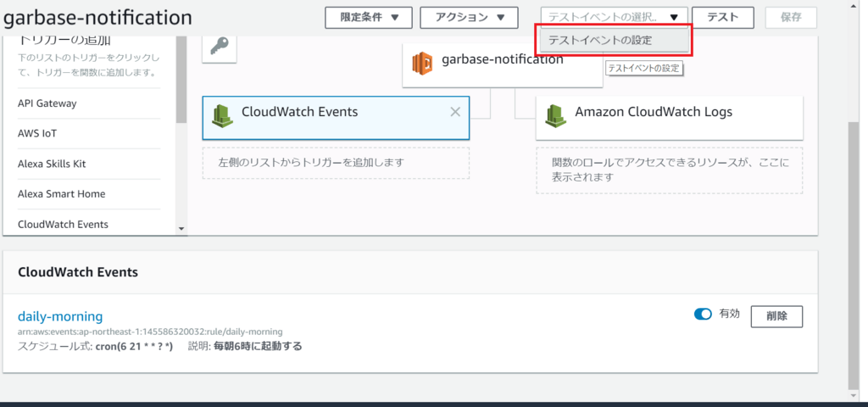The image size is (868, 407).
Task: Open the 限定条件 dropdown
Action: tap(368, 17)
